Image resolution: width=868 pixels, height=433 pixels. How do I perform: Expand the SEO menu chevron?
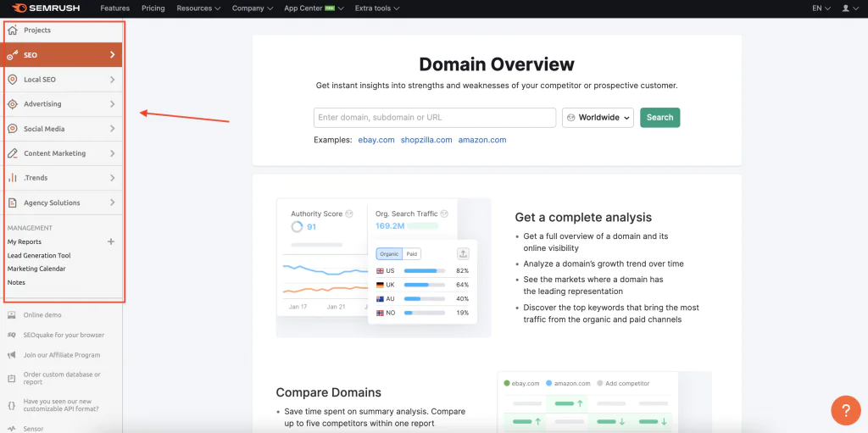[113, 55]
